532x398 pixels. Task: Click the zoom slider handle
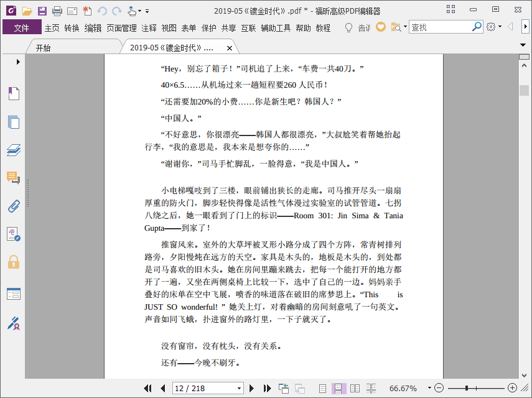click(467, 388)
